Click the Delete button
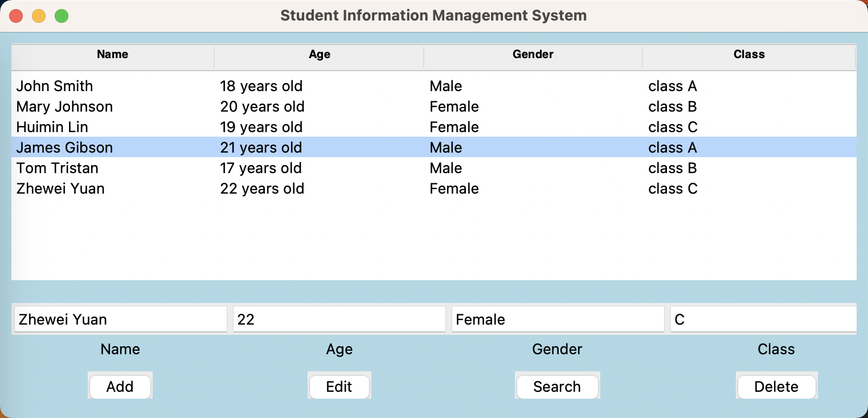The image size is (868, 418). 776,386
